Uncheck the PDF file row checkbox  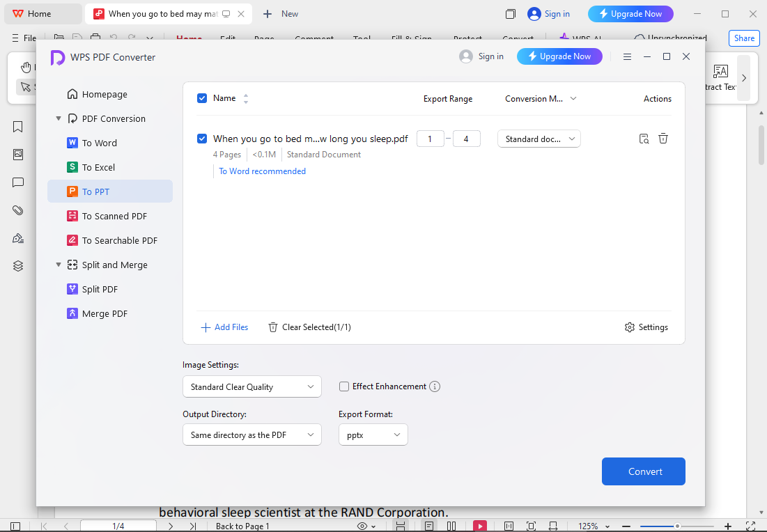[202, 139]
